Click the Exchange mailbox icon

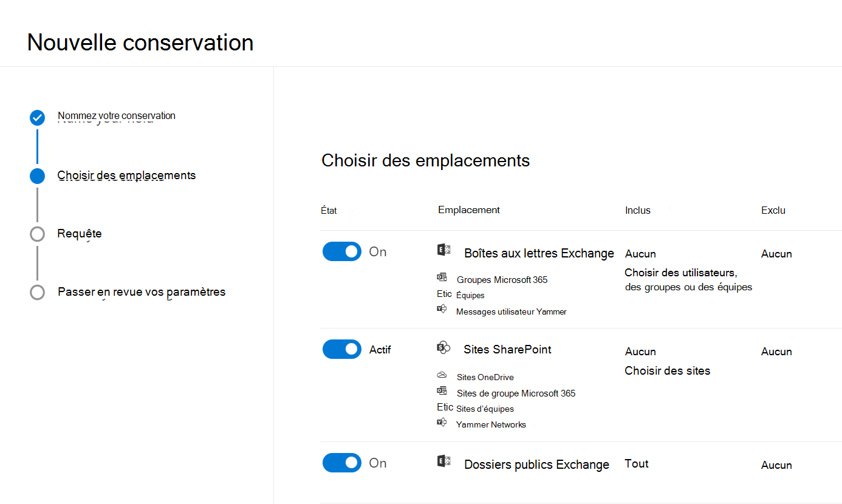(x=444, y=250)
